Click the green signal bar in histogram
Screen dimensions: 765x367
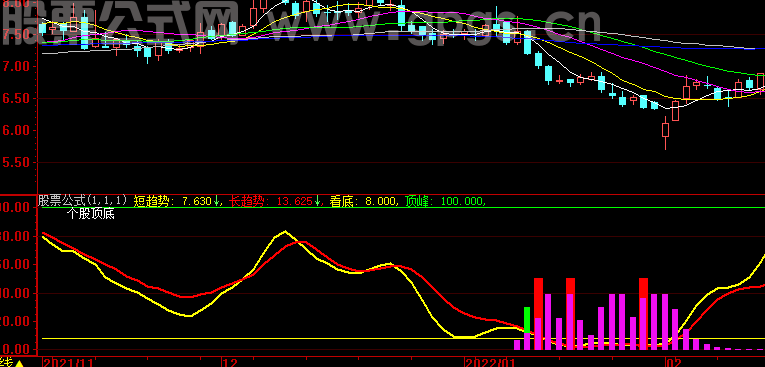[x=527, y=320]
